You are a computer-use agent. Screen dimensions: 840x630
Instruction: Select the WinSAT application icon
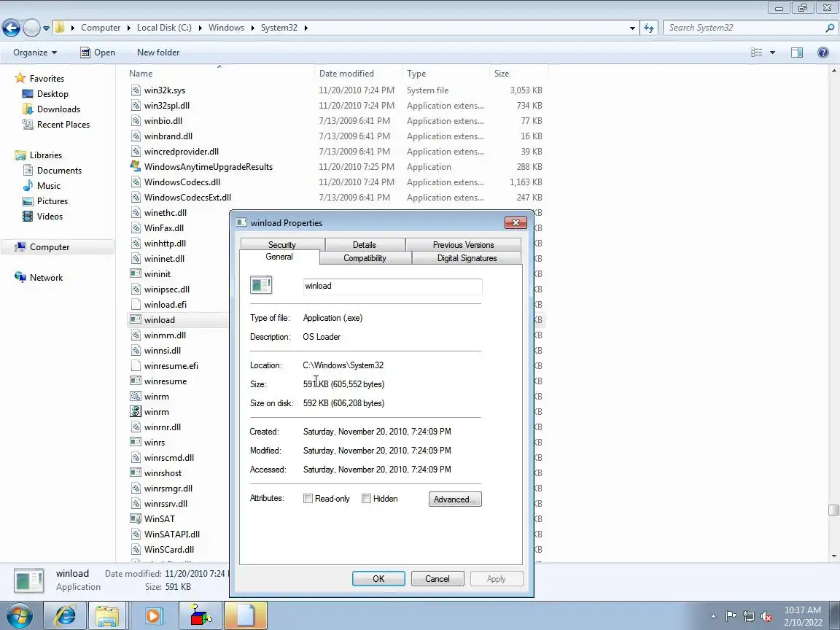pos(136,518)
